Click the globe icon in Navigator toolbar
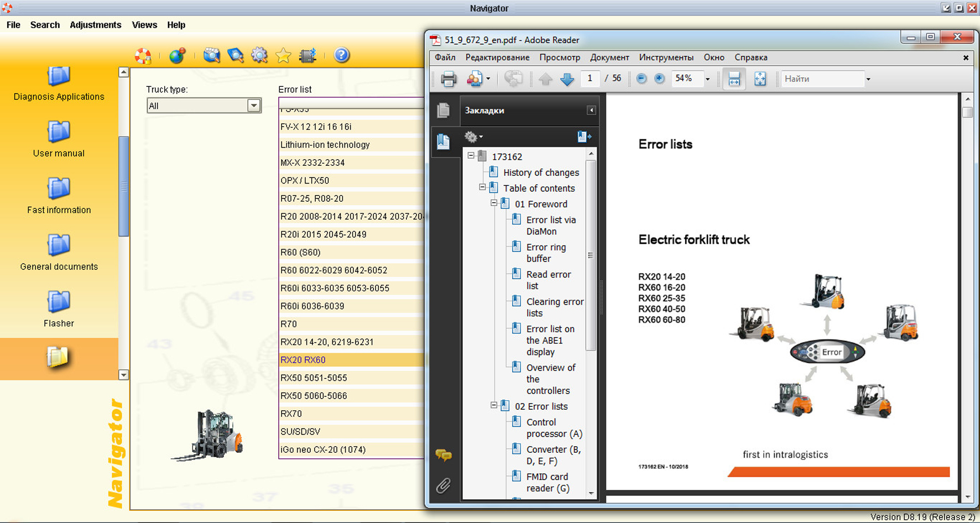Viewport: 980px width, 523px height. (x=177, y=55)
